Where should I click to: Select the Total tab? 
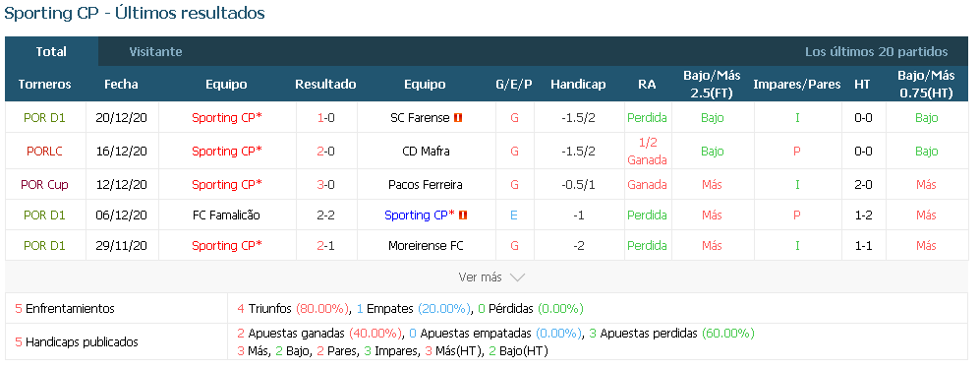[51, 52]
